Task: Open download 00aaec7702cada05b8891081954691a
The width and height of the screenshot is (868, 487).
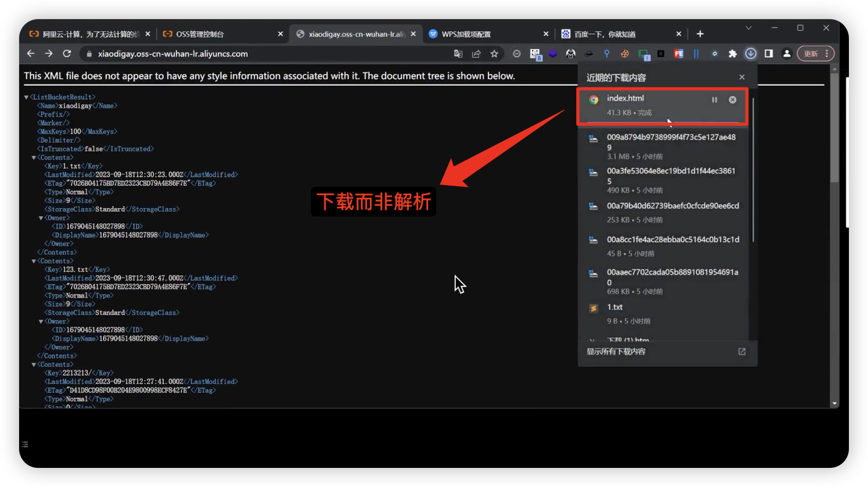Action: coord(663,282)
